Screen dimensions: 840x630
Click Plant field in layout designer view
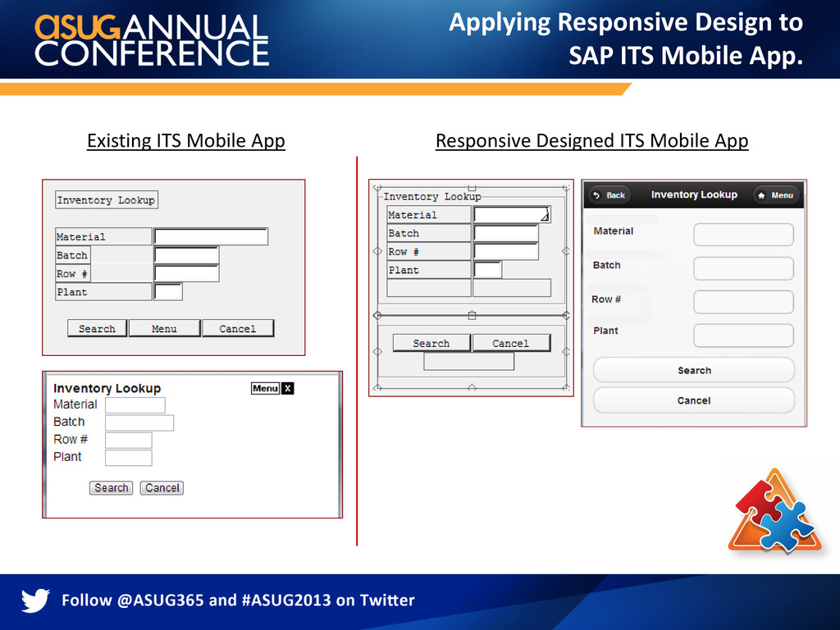(x=487, y=269)
